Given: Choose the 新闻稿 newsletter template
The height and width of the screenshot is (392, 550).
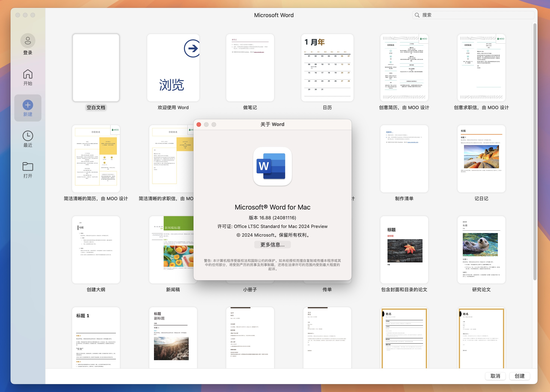Looking at the screenshot, I should click(171, 250).
